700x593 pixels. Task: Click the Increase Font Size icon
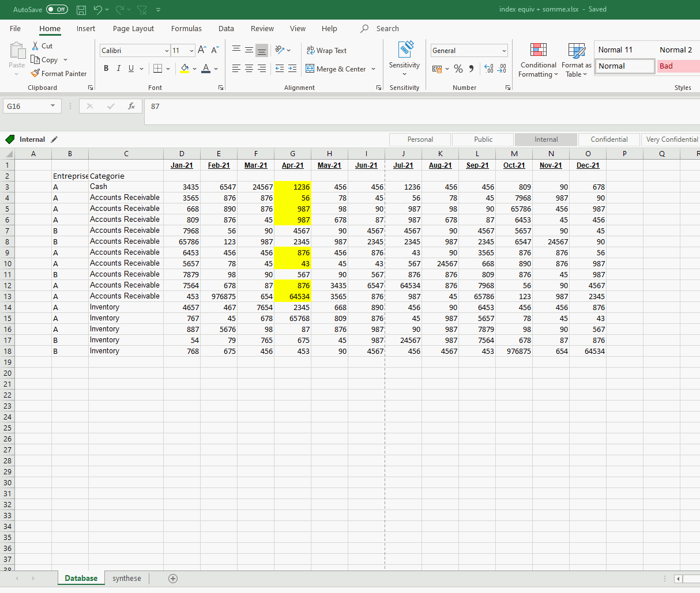(x=202, y=51)
